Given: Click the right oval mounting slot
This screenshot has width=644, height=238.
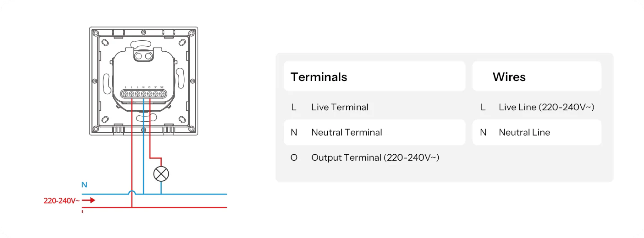Looking at the screenshot, I should coord(180,79).
